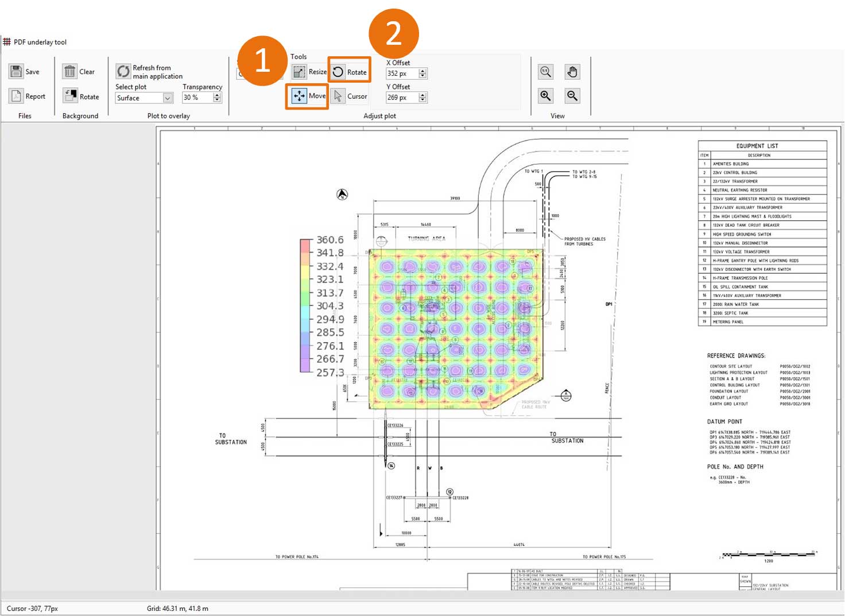Edit the Transparency percentage field
845x616 pixels.
195,97
